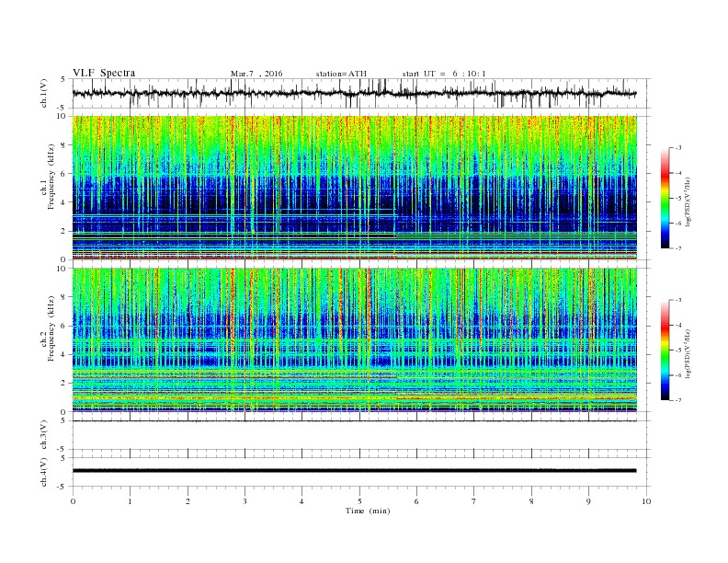Click time axis tick label "10"
Screen dimensions: 728x563
coord(646,501)
